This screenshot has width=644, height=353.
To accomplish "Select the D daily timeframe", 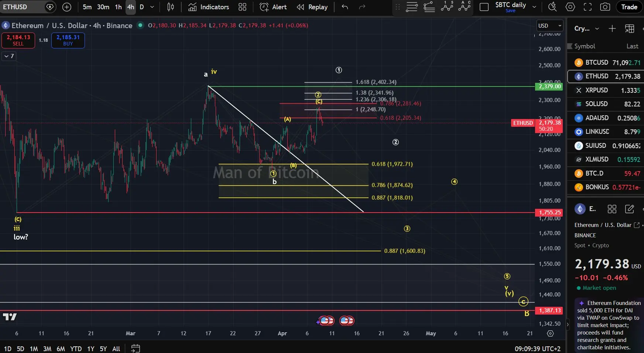I will pyautogui.click(x=142, y=7).
